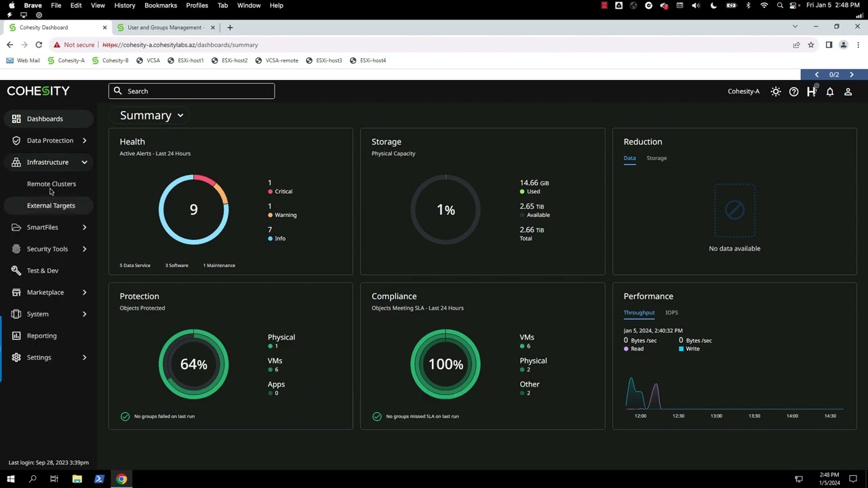Expand Settings submenu chevron

pos(84,357)
